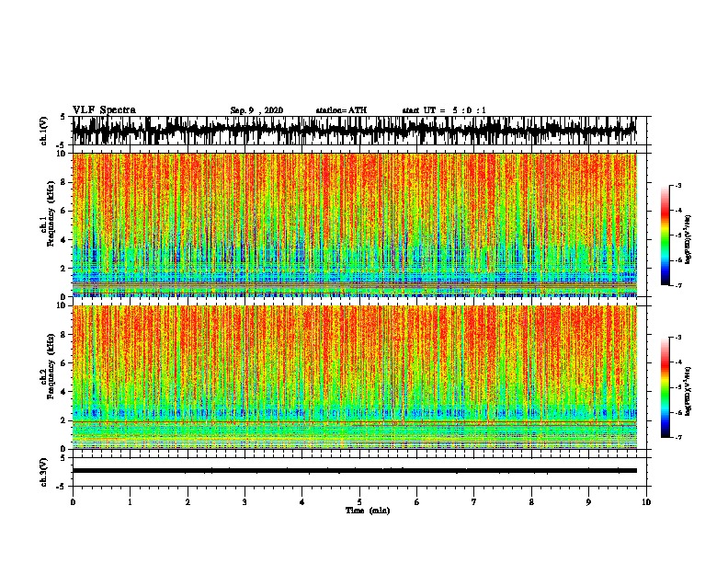Click the "-7" label on ch.2 color bar
This screenshot has width=728, height=563.
677,438
